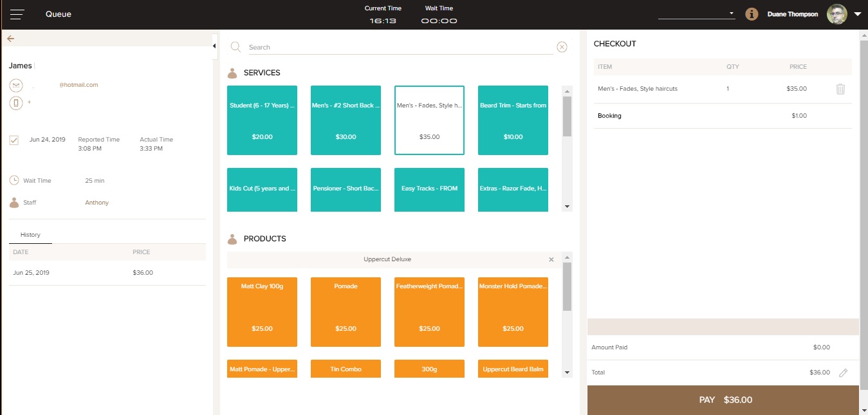Delete Men's Fades item with trash icon
The width and height of the screenshot is (868, 415).
tap(840, 89)
